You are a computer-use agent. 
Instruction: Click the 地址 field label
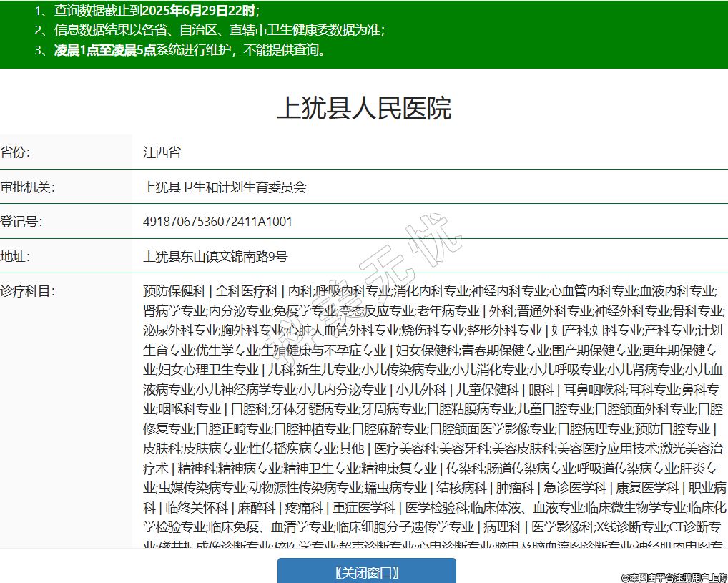tap(15, 257)
